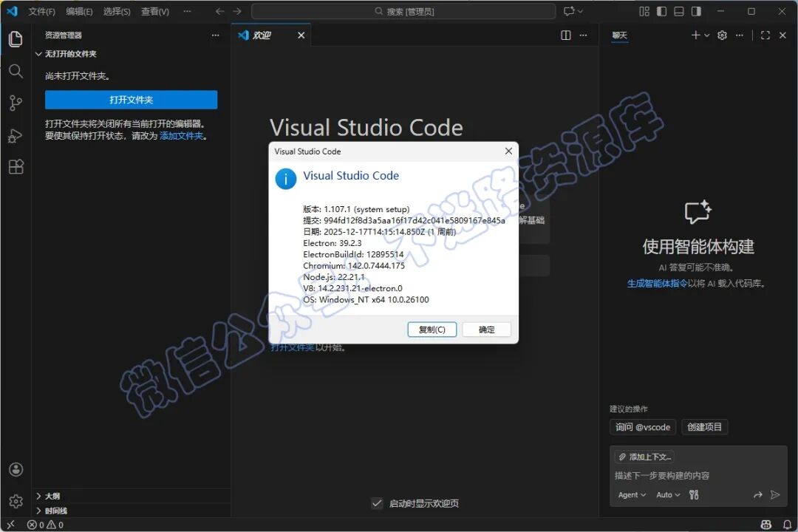Click the 创建项目 suggestion
This screenshot has width=798, height=532.
tap(704, 427)
